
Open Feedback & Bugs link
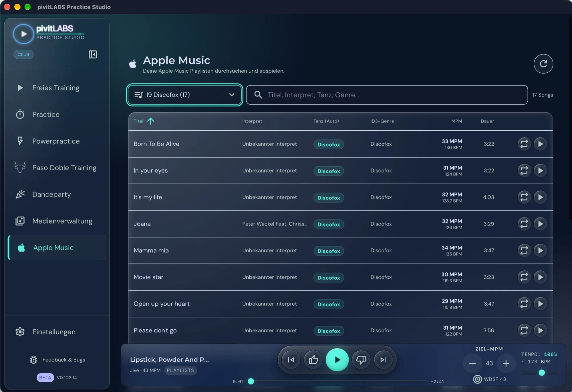click(x=57, y=360)
